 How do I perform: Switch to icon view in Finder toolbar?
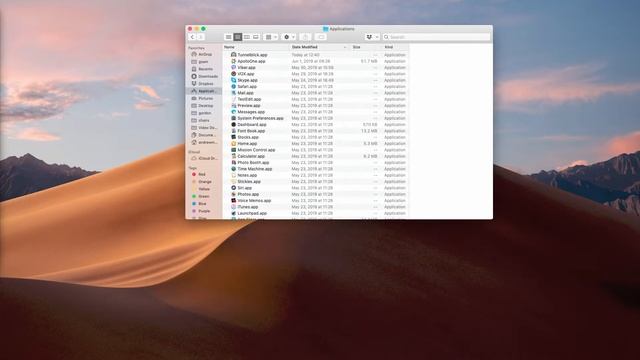click(229, 37)
